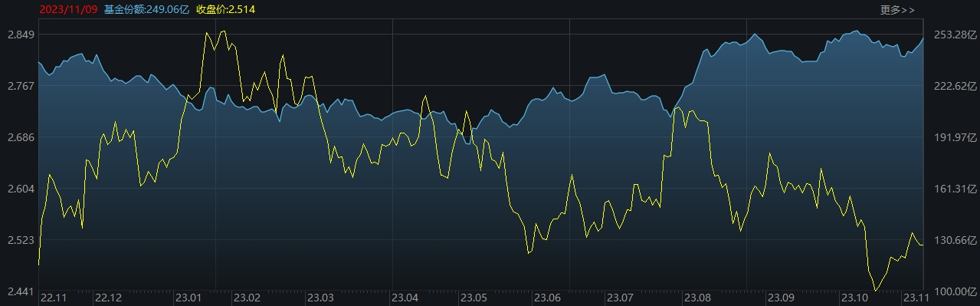
Task: Click the 收盘价:2.514 legend label
Action: click(225, 9)
